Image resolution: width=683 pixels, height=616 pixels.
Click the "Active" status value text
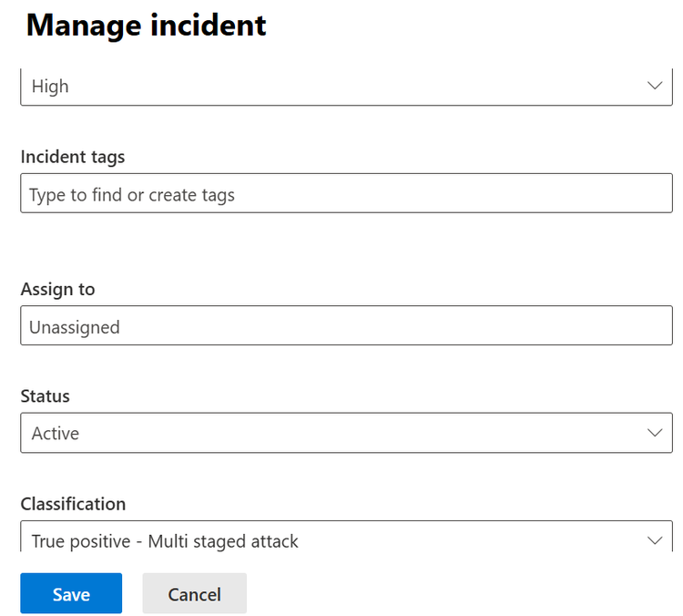(56, 434)
